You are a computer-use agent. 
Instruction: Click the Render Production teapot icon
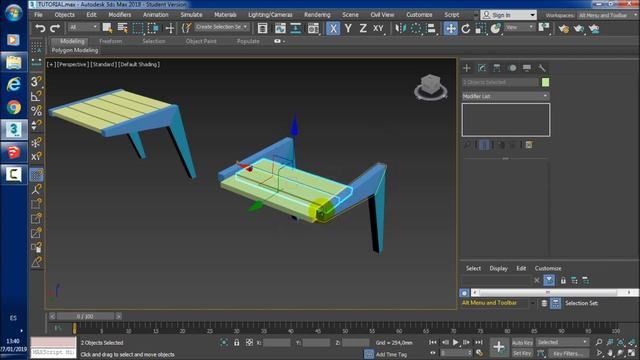pyautogui.click(x=594, y=29)
